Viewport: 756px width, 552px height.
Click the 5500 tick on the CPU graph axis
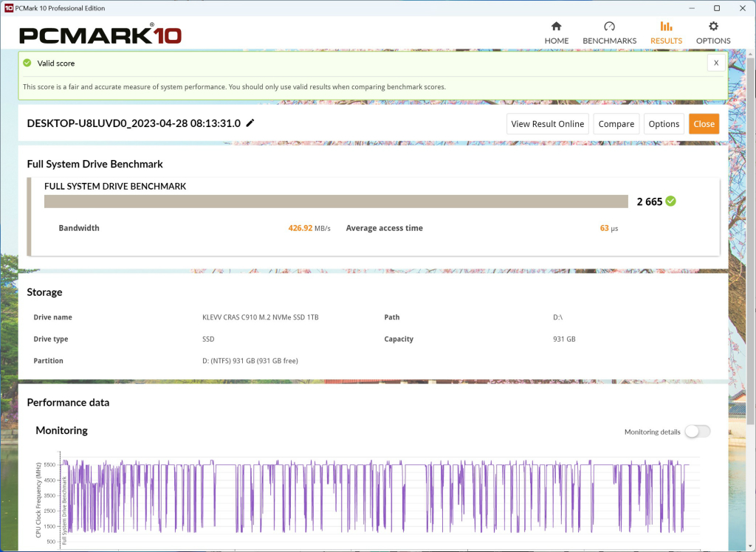49,465
